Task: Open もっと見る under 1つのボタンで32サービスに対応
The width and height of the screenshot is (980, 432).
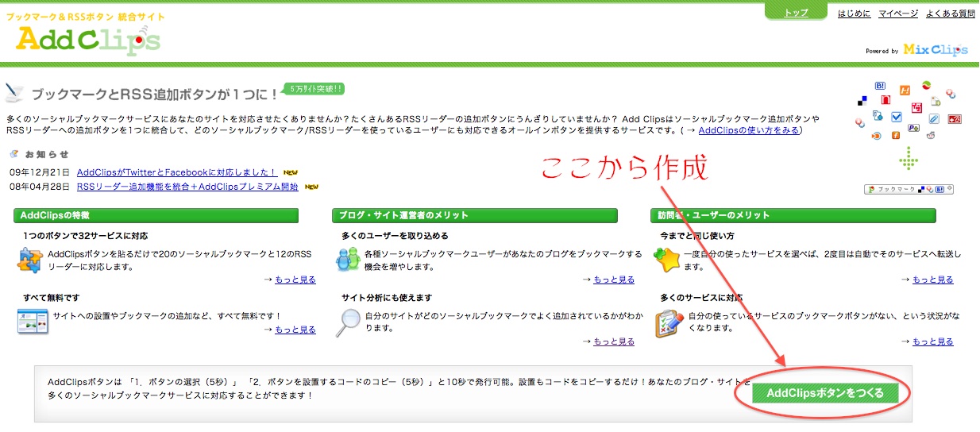Action: [295, 280]
